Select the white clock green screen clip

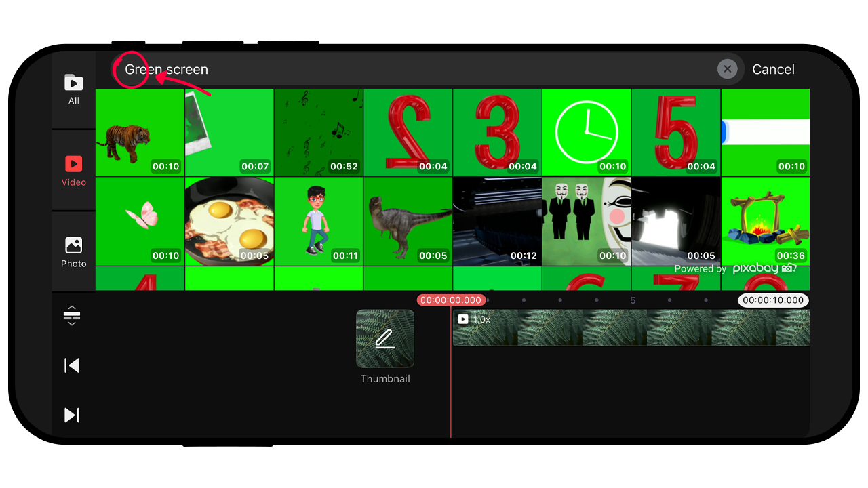coord(587,132)
